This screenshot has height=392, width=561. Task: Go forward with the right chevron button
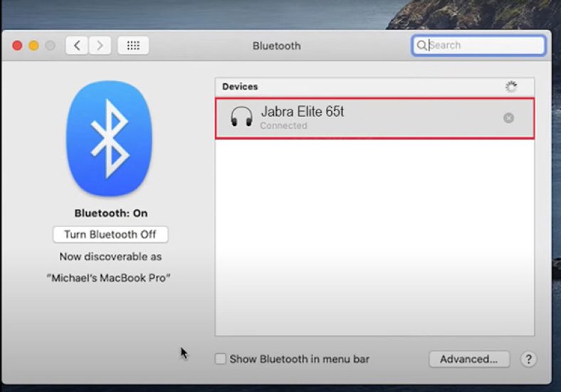pyautogui.click(x=100, y=46)
